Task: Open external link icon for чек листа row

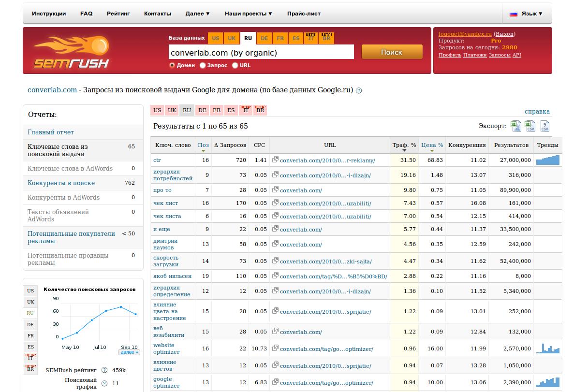Action: click(275, 216)
